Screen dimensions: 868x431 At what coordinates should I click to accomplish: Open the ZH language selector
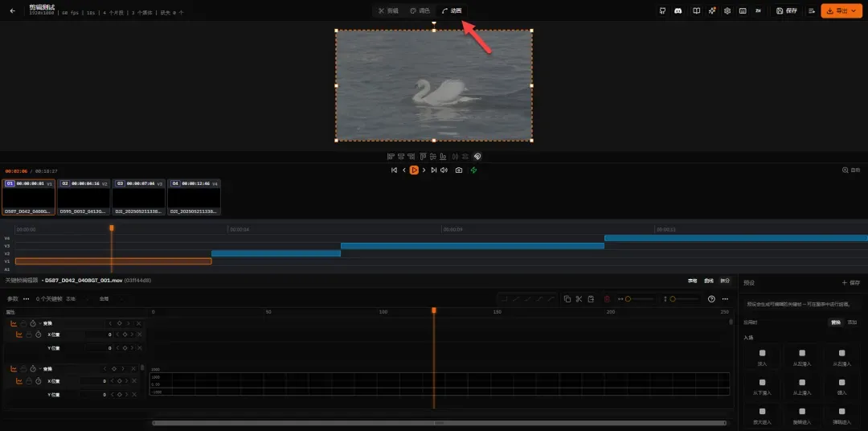point(758,10)
